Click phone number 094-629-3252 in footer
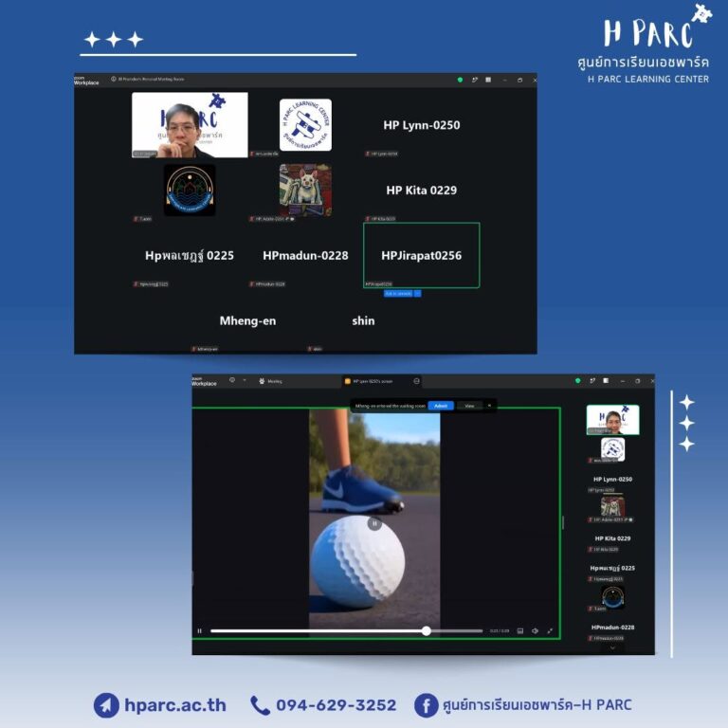This screenshot has width=728, height=728. click(x=337, y=705)
